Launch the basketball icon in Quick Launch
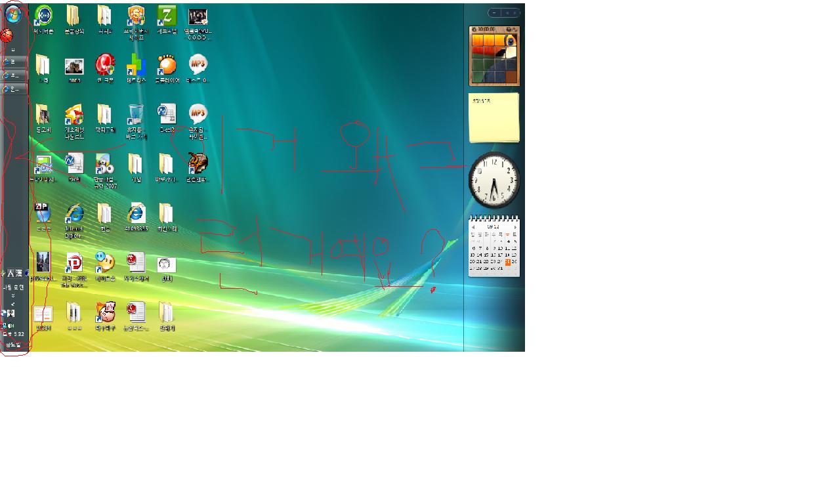The width and height of the screenshot is (840, 504). 7,35
